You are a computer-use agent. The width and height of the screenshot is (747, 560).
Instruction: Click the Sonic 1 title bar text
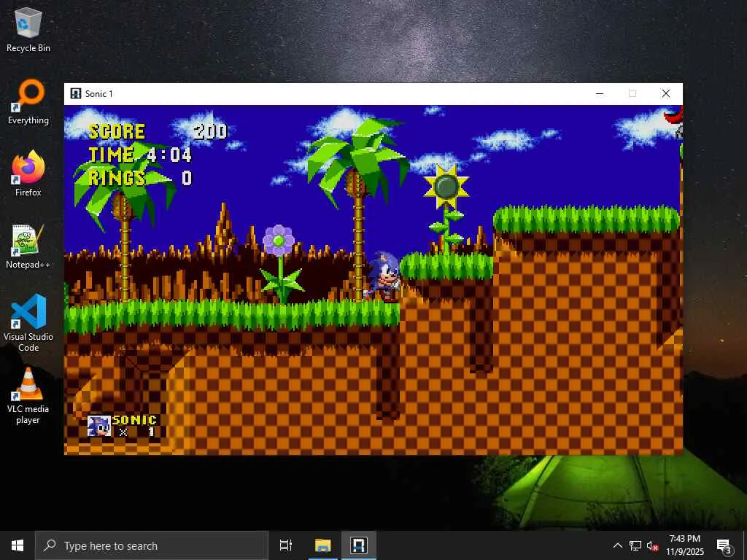(x=99, y=94)
